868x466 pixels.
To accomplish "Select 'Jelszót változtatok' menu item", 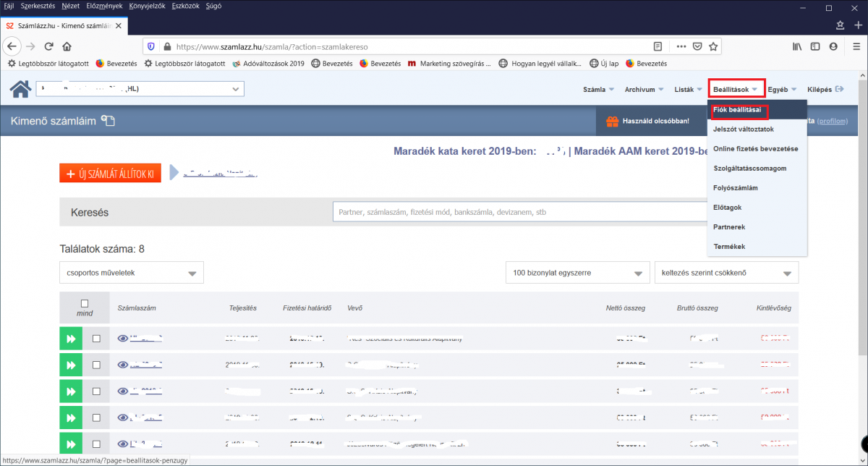I will (x=757, y=129).
